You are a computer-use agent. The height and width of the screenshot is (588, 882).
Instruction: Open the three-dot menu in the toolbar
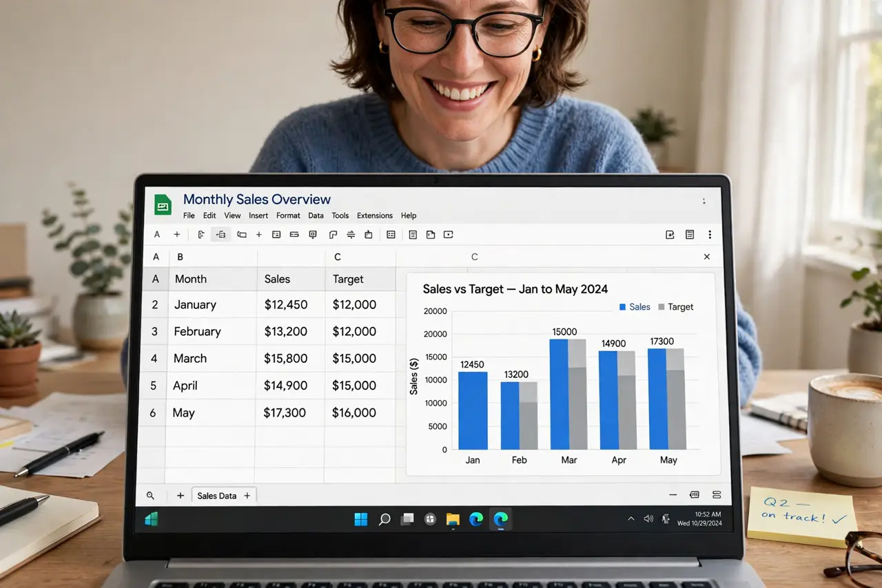click(710, 235)
